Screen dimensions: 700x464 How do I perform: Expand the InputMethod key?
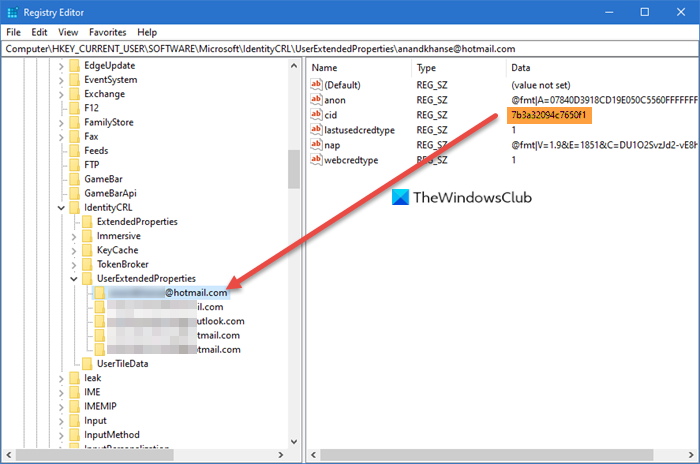tap(61, 435)
